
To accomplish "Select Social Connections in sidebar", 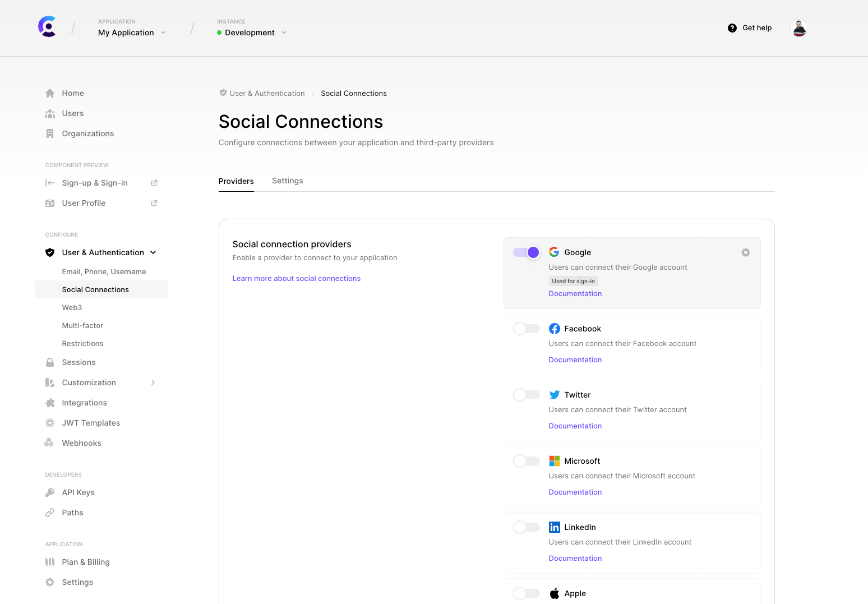I will tap(101, 289).
